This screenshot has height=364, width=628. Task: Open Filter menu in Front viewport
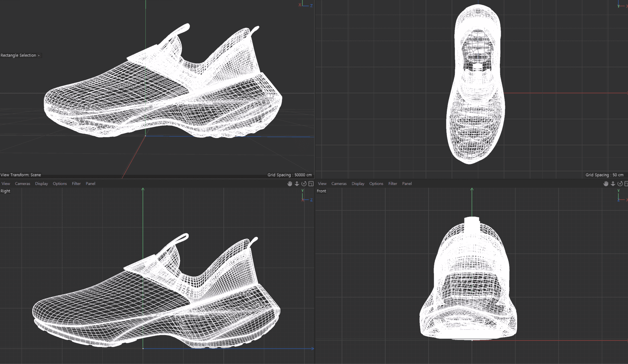[x=392, y=184]
